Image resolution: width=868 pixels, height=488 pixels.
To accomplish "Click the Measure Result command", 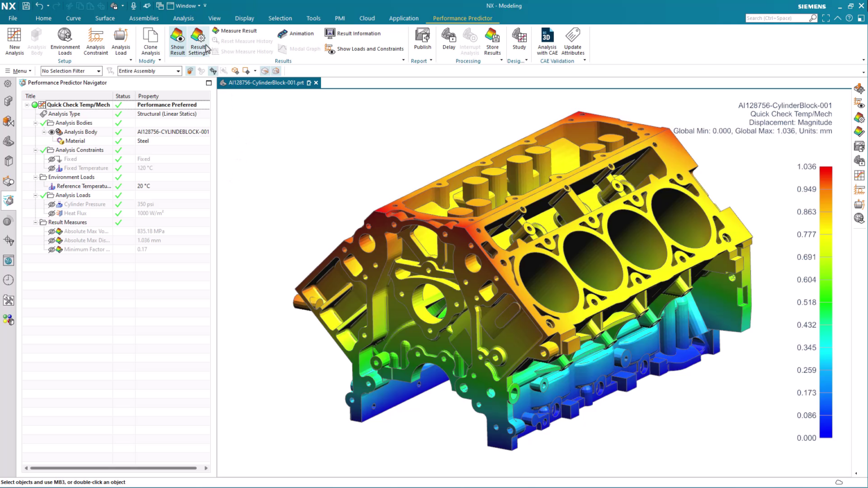I will [235, 30].
